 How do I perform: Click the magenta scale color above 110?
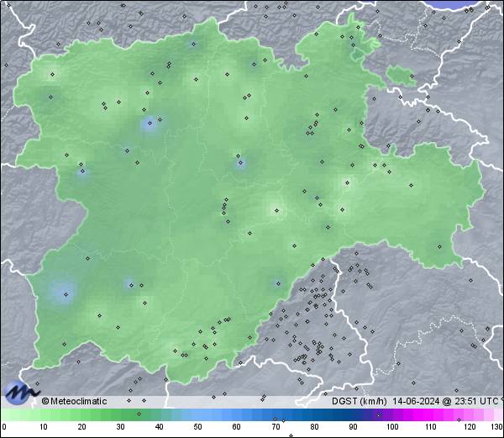point(431,414)
